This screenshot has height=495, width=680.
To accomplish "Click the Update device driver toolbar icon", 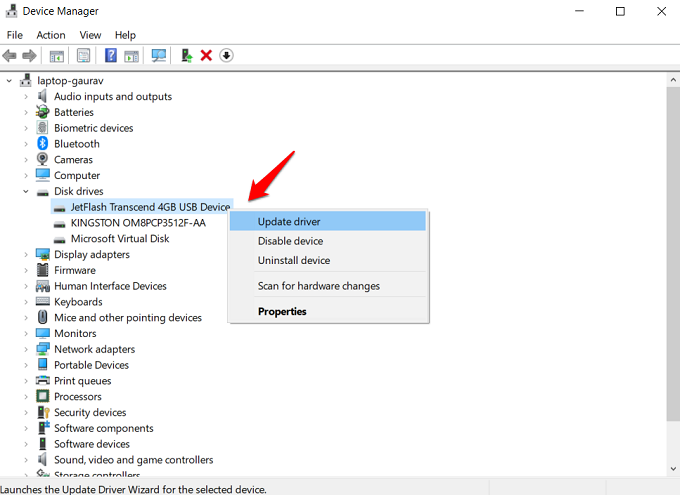I will tap(186, 56).
